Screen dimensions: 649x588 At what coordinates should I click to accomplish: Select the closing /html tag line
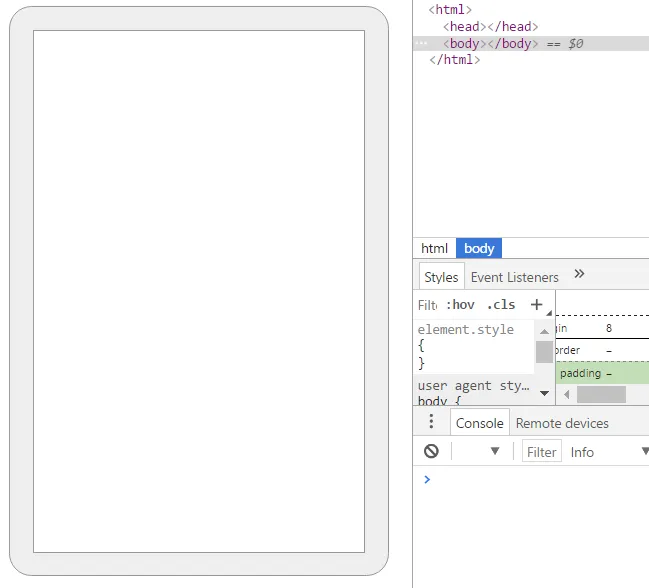click(x=454, y=60)
